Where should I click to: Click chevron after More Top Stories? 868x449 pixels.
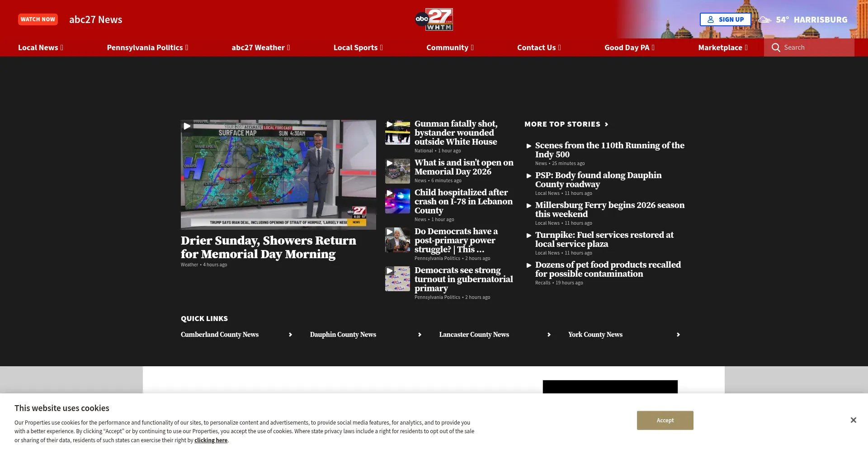coord(607,124)
